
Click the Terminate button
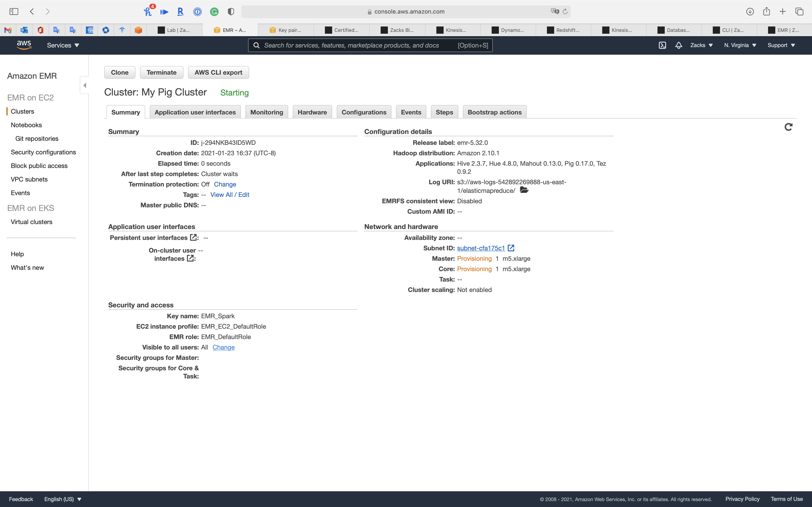pyautogui.click(x=161, y=72)
